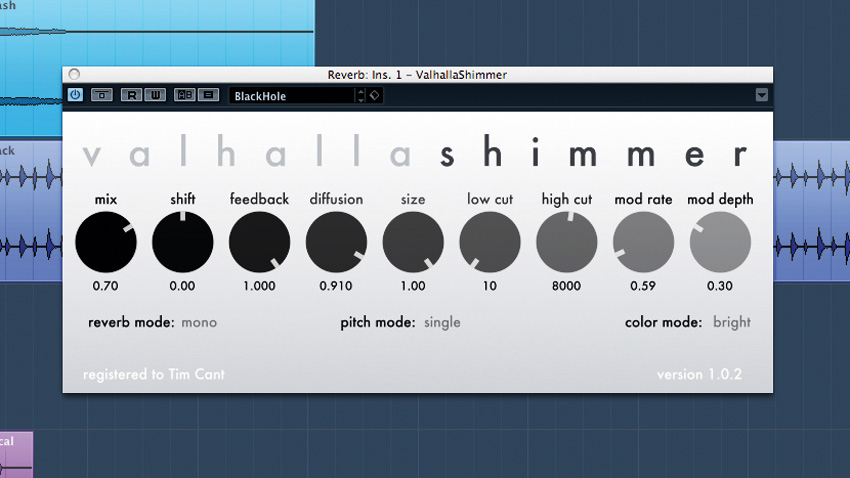Toggle the plugin power/activate button
The height and width of the screenshot is (478, 850).
75,95
